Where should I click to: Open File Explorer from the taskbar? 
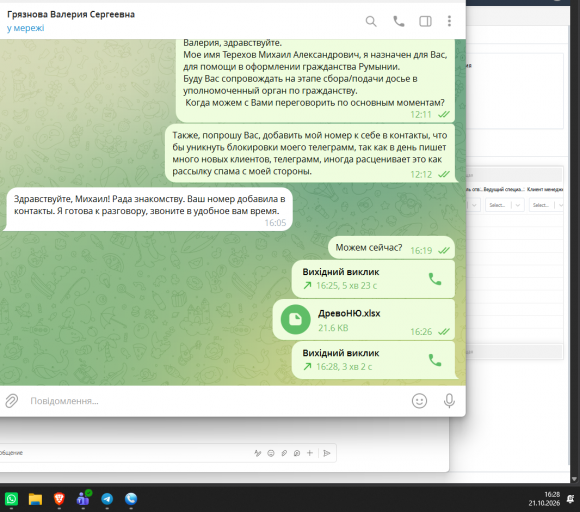(36, 499)
